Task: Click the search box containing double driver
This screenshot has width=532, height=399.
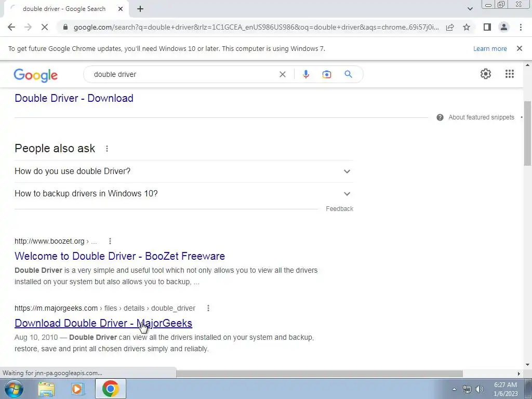Action: point(183,74)
